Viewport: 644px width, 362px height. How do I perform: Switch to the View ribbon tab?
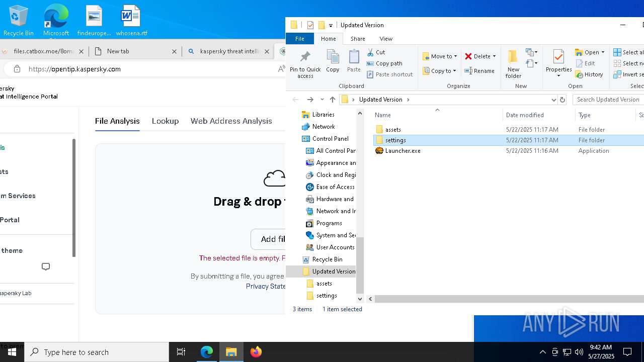pyautogui.click(x=386, y=39)
